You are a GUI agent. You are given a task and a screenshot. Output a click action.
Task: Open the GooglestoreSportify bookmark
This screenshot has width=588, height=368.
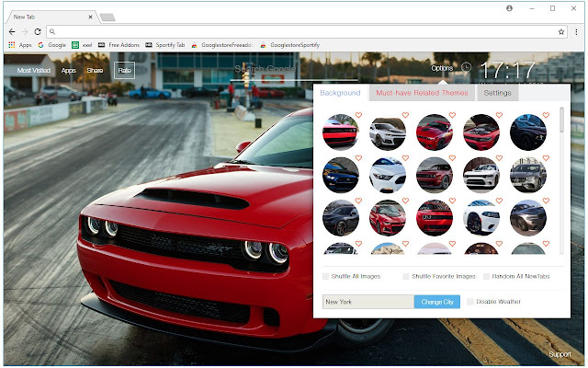[290, 45]
